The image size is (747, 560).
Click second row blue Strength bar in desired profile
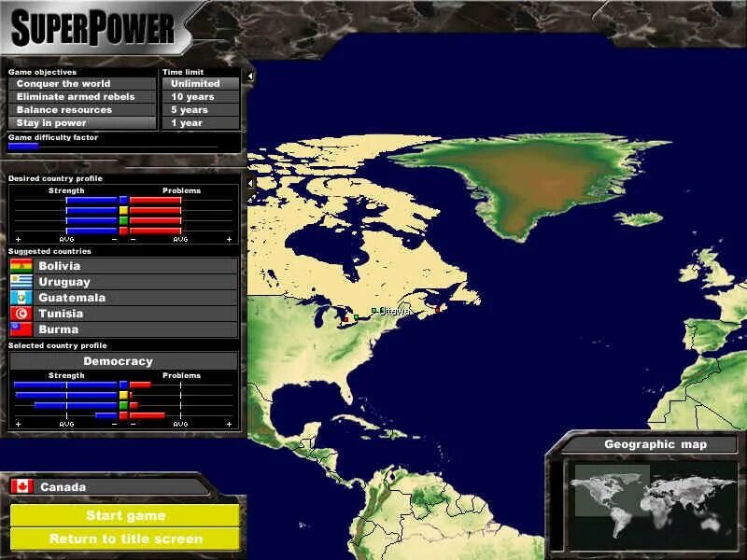(92, 211)
